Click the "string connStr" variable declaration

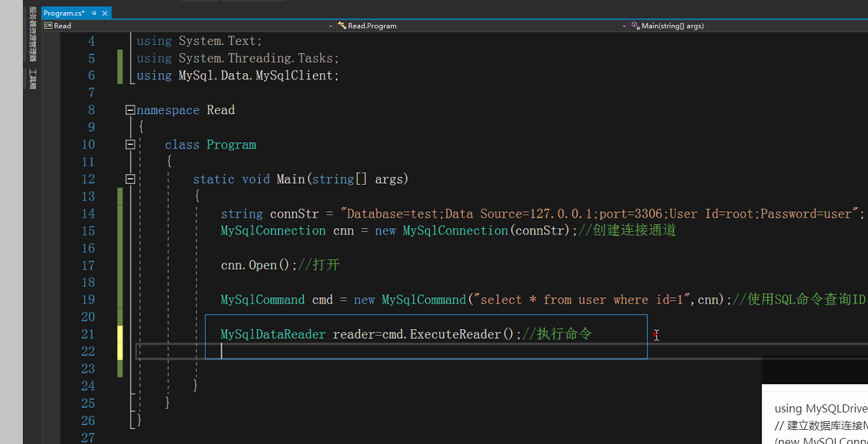point(270,214)
